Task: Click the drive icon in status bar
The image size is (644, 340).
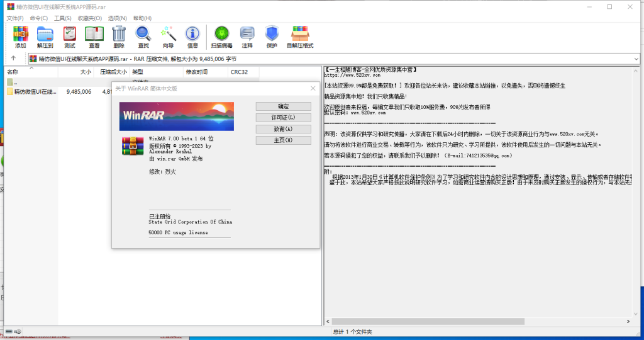Action: [9, 331]
